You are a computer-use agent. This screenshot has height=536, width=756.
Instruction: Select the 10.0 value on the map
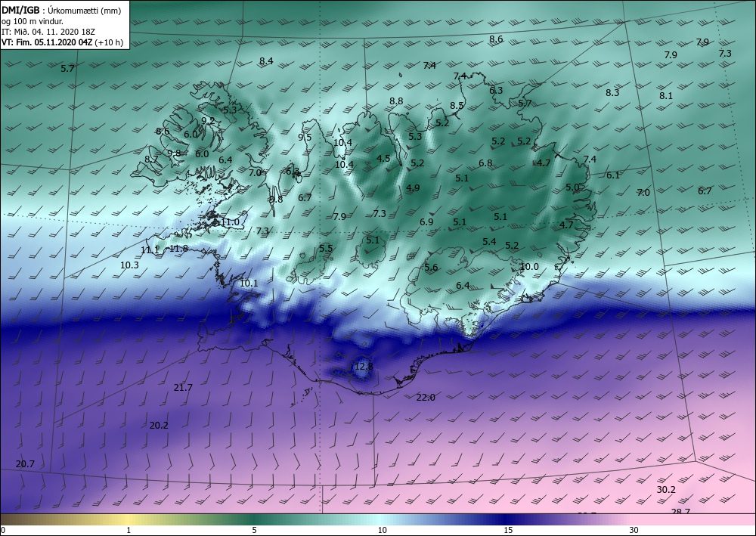click(x=529, y=266)
